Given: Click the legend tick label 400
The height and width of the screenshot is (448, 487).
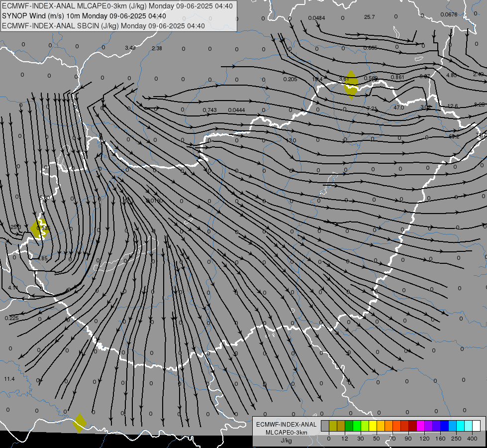Looking at the screenshot, I should point(472,439).
